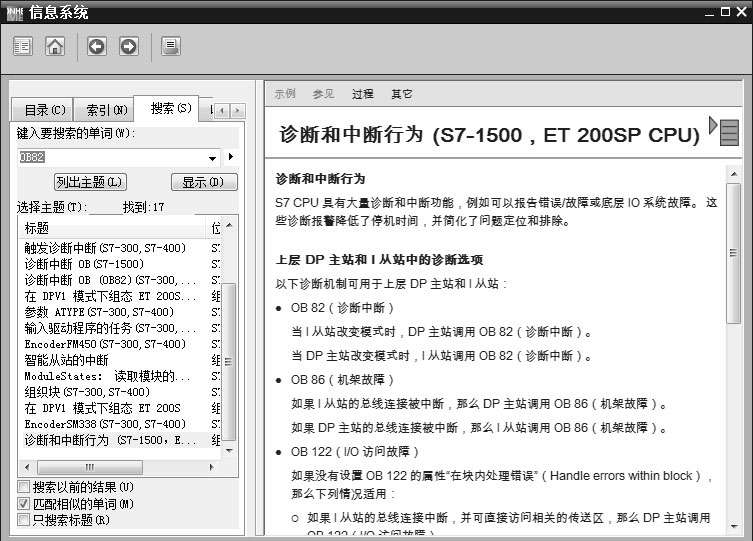Viewport: 753px width, 541px height.
Task: Open the 过程 section link
Action: pyautogui.click(x=363, y=94)
